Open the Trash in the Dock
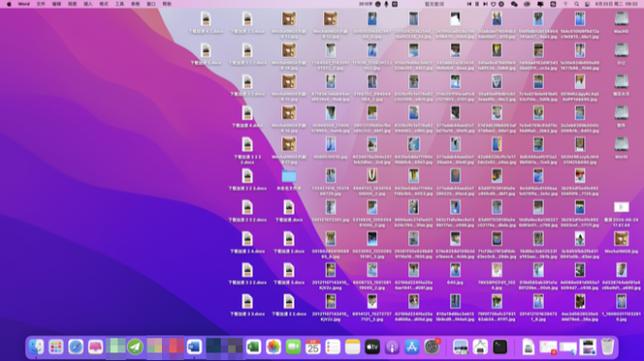644x361 pixels. (x=607, y=347)
